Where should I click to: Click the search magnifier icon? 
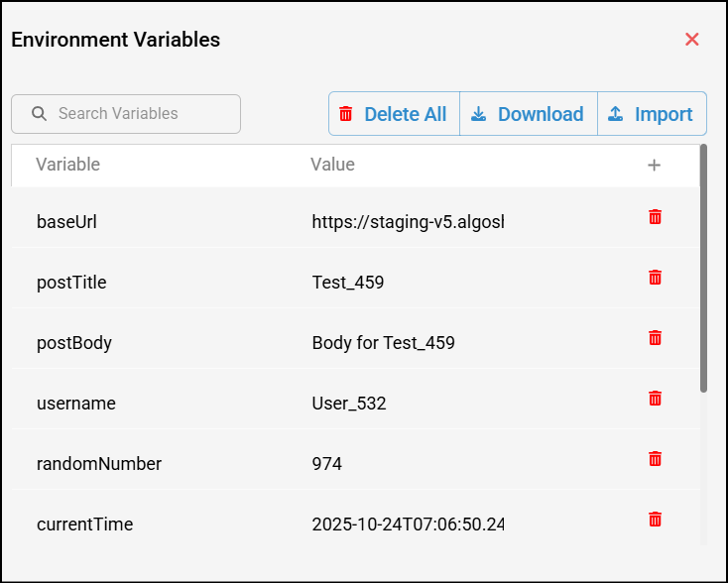click(x=40, y=114)
